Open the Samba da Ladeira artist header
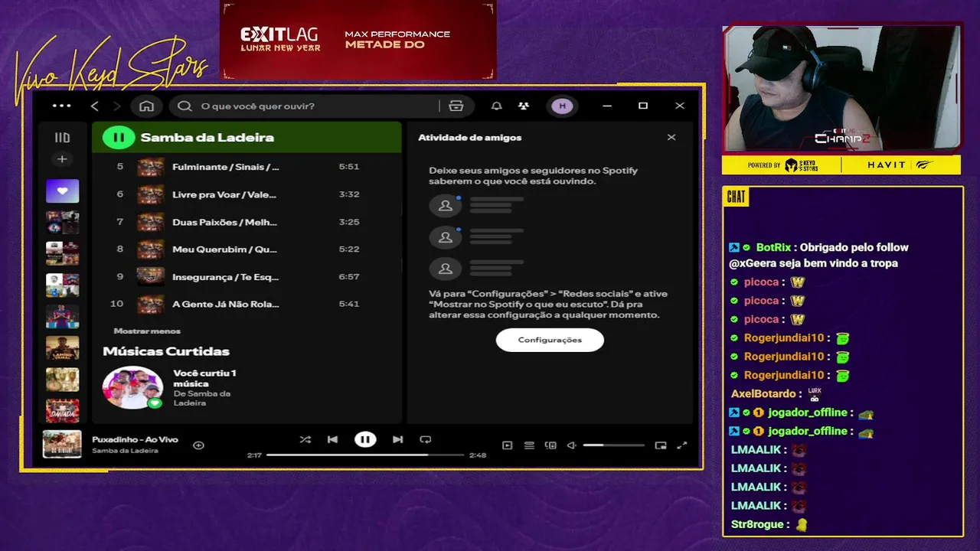Image resolution: width=980 pixels, height=551 pixels. (x=207, y=138)
